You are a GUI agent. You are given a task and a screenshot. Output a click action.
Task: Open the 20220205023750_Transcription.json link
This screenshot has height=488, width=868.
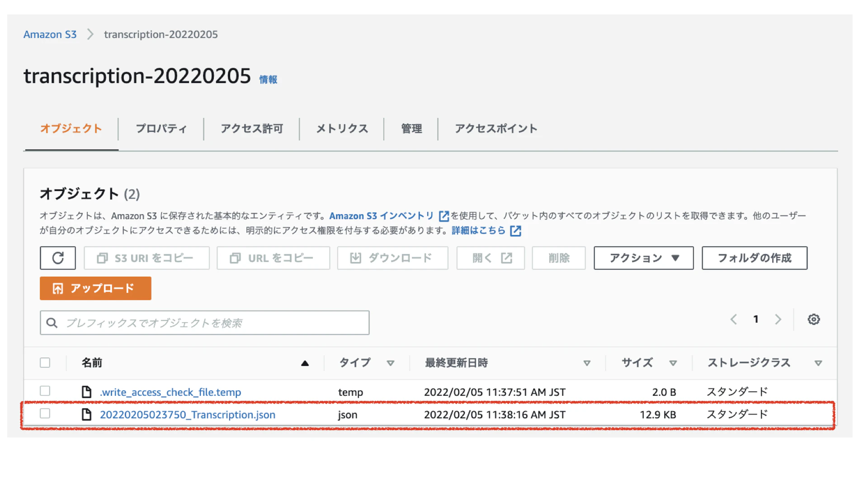click(187, 415)
